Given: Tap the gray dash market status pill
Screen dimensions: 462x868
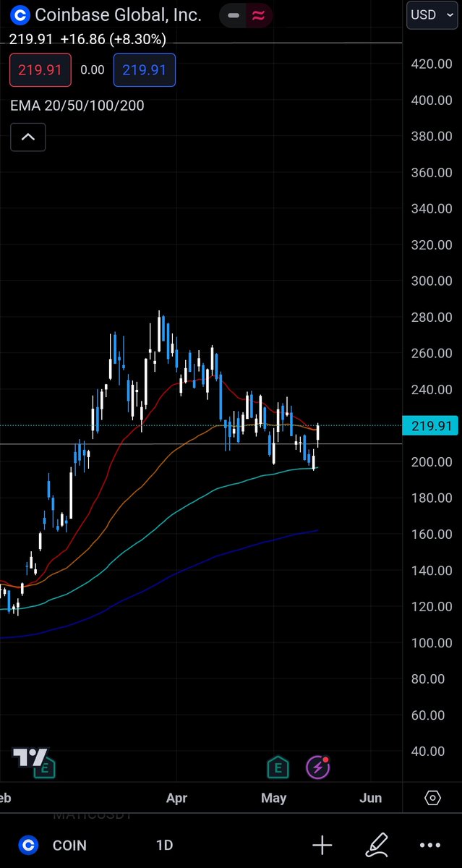Looking at the screenshot, I should click(x=233, y=15).
